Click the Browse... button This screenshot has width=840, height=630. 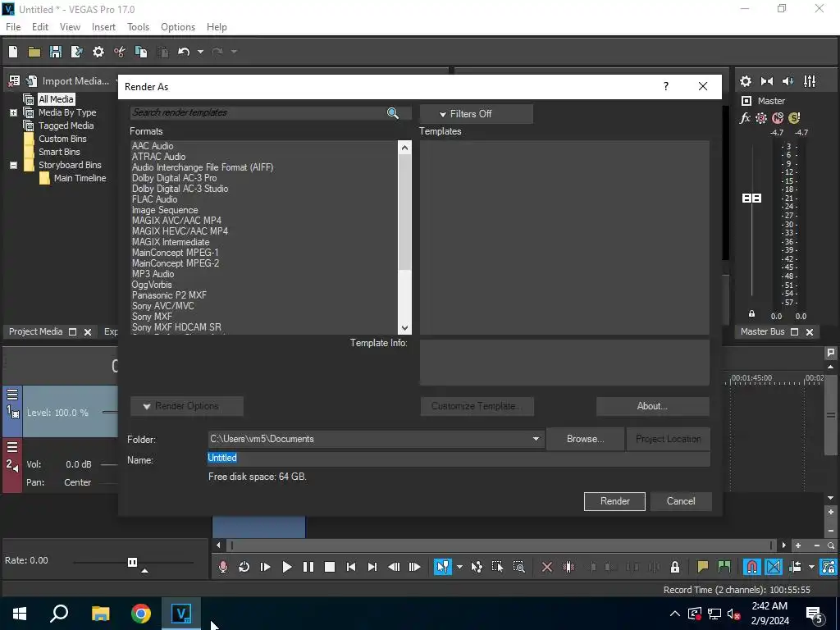point(585,439)
